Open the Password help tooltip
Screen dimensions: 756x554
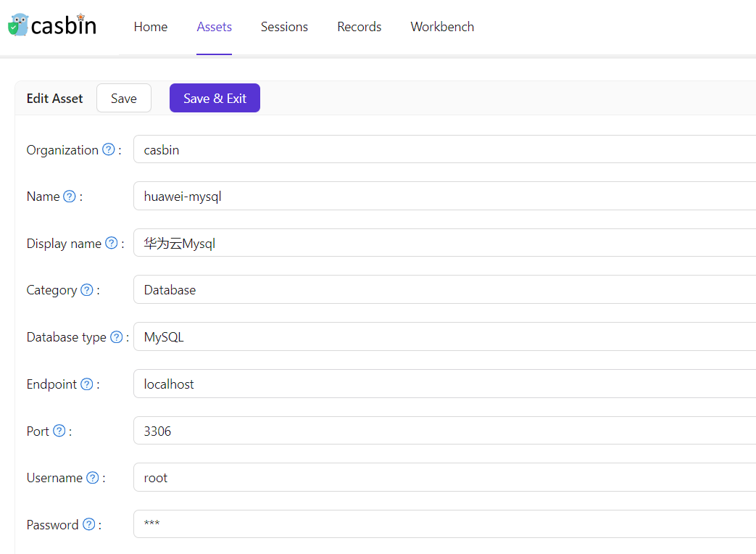89,524
